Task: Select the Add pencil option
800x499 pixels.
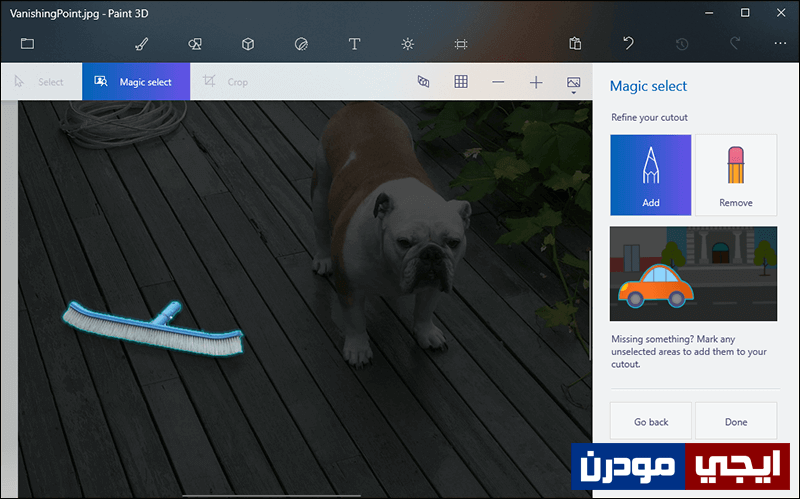Action: pyautogui.click(x=651, y=175)
